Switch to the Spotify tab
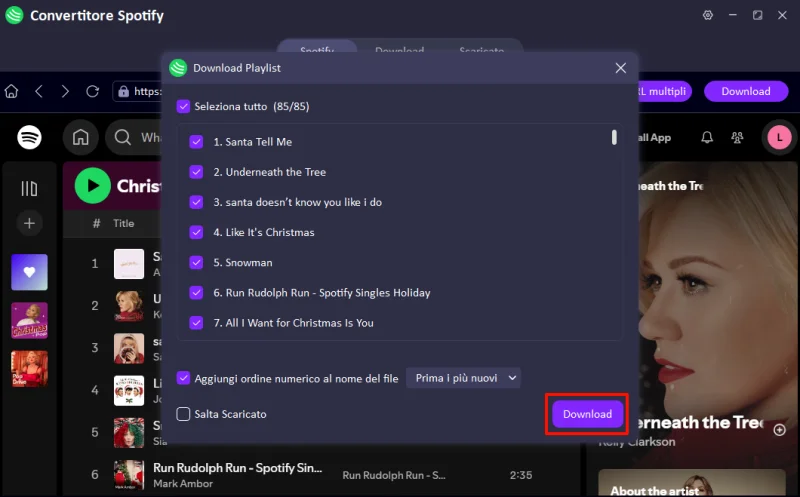800x497 pixels. pos(317,47)
